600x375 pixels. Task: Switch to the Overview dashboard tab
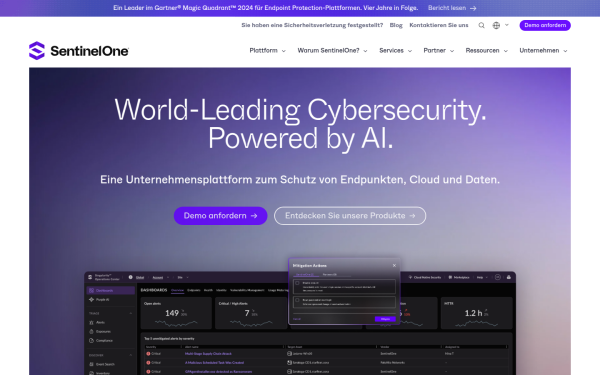point(178,290)
